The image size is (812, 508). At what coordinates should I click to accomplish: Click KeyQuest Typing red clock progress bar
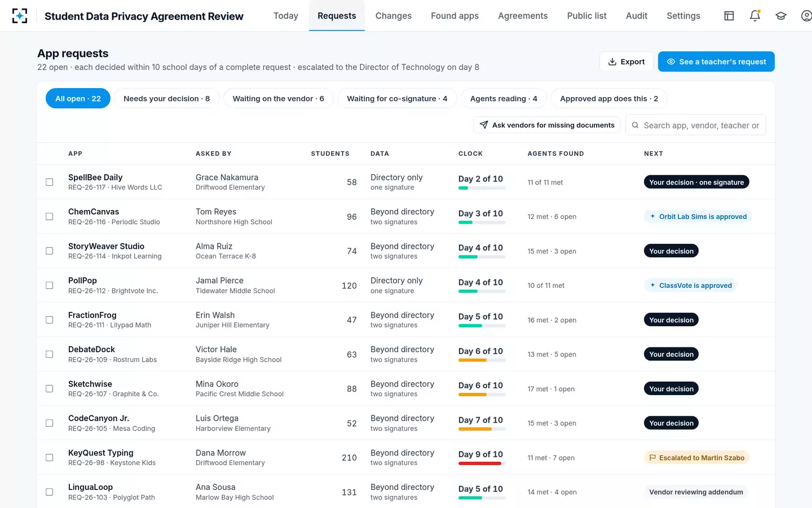click(482, 463)
